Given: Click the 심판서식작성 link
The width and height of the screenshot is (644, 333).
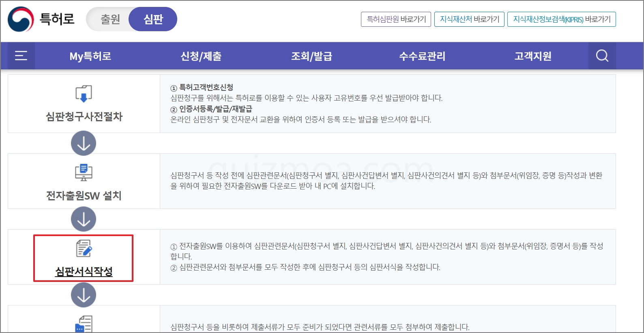Looking at the screenshot, I should pos(84,271).
